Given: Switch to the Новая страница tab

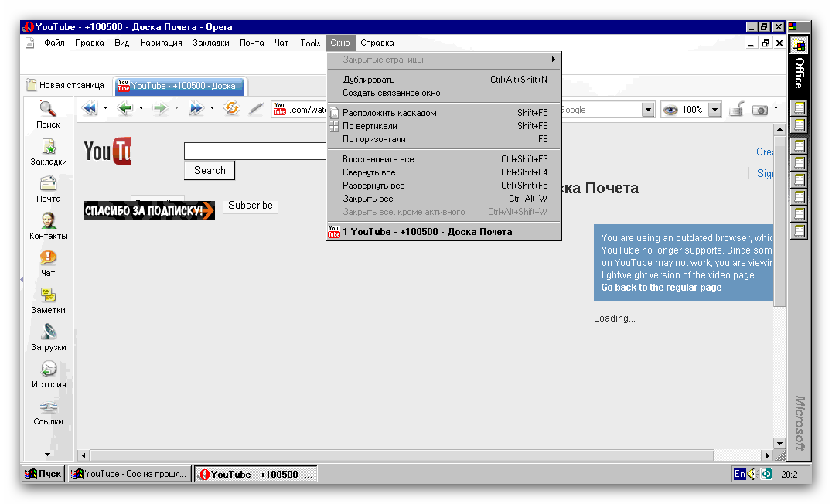Looking at the screenshot, I should 65,86.
